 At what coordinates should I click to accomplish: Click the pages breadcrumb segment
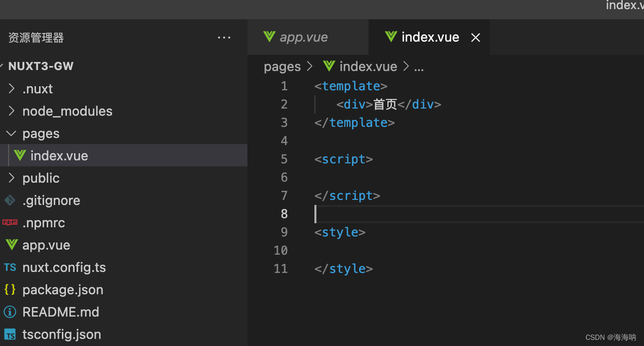tap(282, 66)
